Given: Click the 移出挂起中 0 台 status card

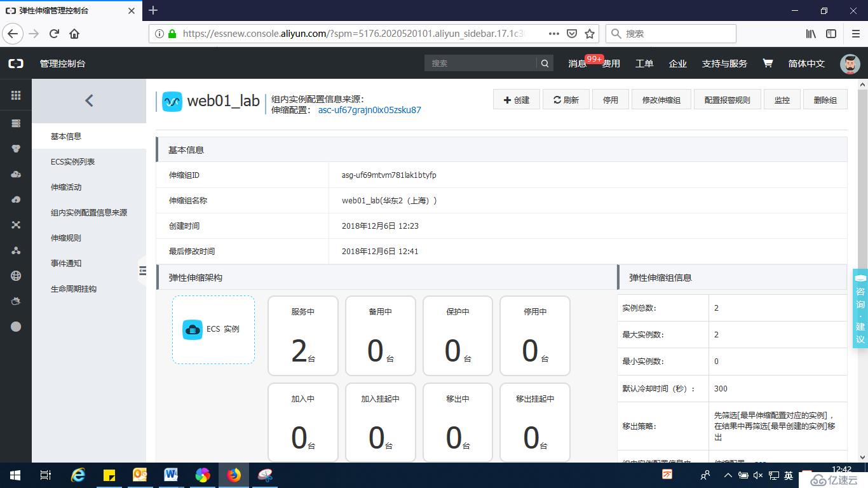Looking at the screenshot, I should pos(535,423).
